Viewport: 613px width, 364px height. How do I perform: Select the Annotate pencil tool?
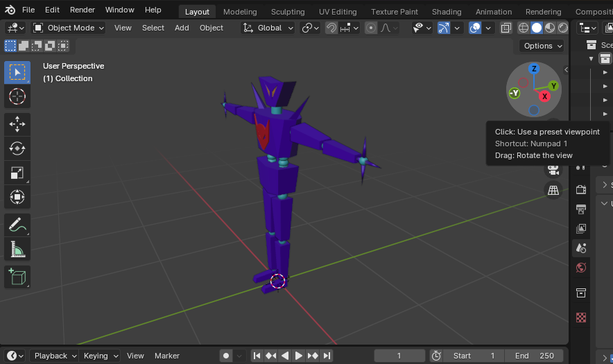coord(17,225)
